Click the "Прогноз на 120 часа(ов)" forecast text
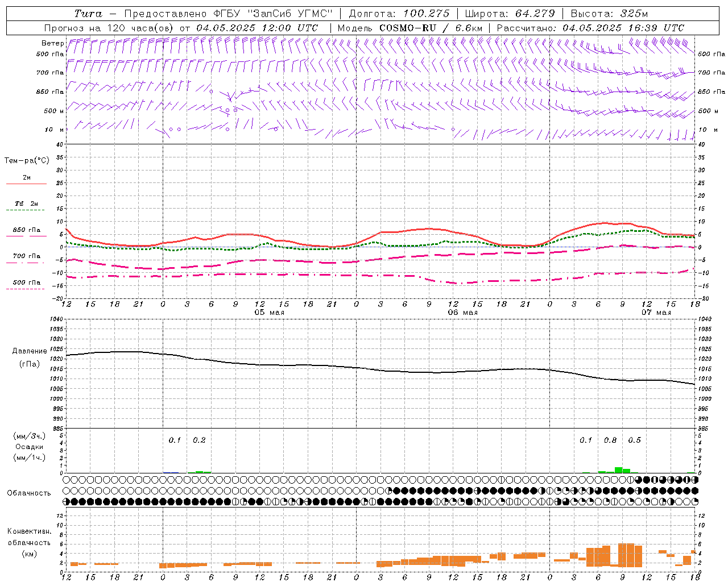Image resolution: width=728 pixels, height=582 pixels. (x=109, y=28)
